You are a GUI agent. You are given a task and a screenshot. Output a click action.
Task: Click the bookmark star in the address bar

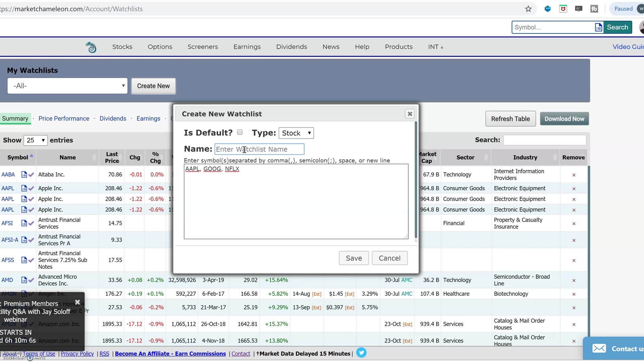(528, 9)
